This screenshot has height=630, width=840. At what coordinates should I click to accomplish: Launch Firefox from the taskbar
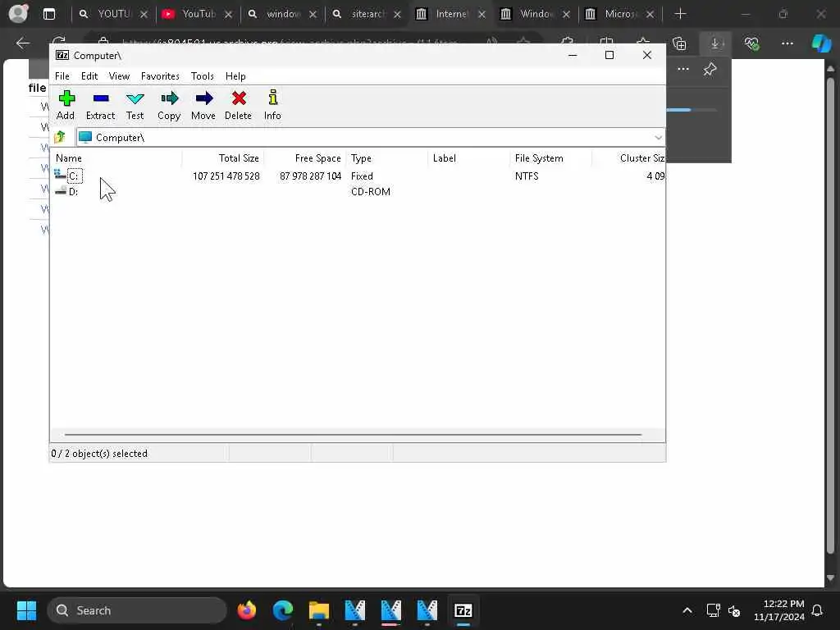246,610
